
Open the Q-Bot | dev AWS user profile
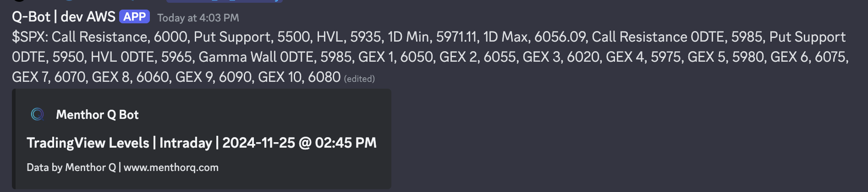[64, 17]
